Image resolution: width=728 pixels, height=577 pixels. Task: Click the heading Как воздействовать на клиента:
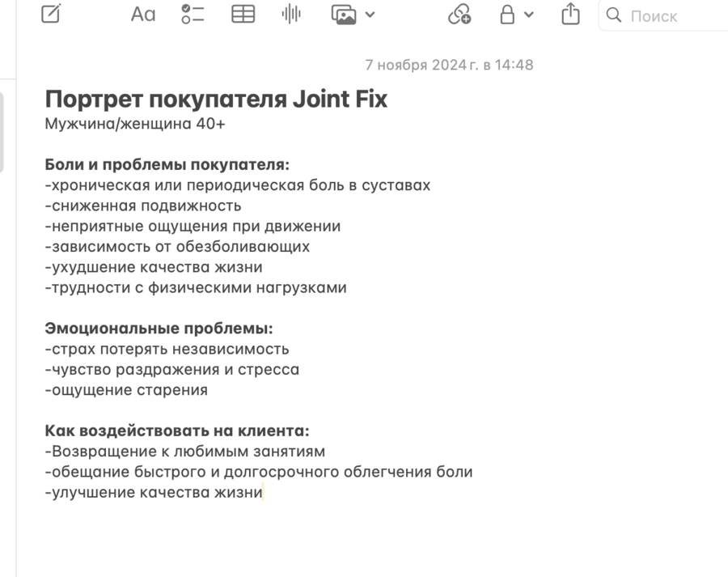177,431
